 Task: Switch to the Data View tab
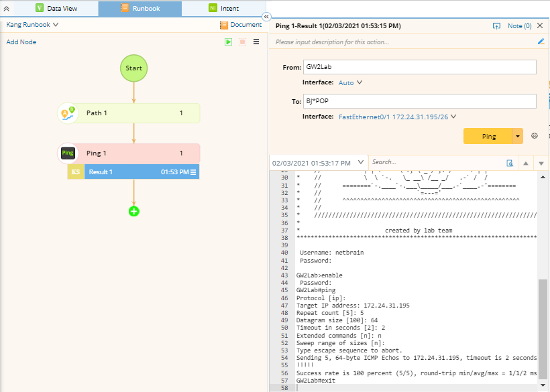(56, 8)
